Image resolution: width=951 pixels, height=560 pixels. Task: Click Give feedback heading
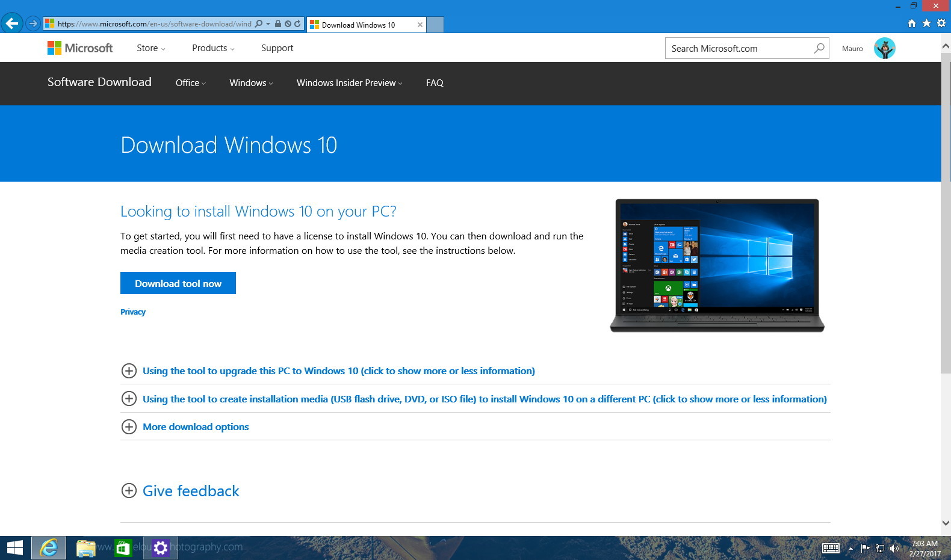(191, 491)
